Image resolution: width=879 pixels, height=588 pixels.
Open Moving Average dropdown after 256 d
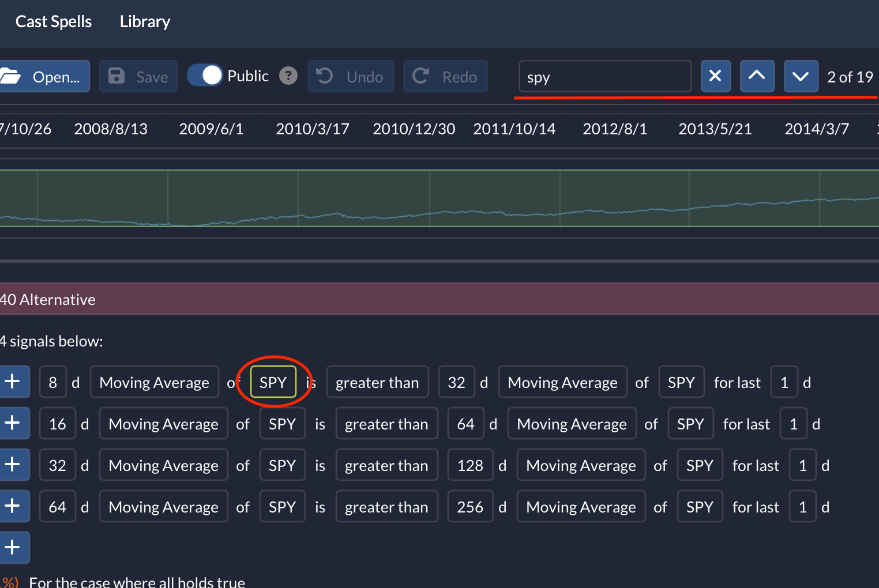(x=581, y=506)
